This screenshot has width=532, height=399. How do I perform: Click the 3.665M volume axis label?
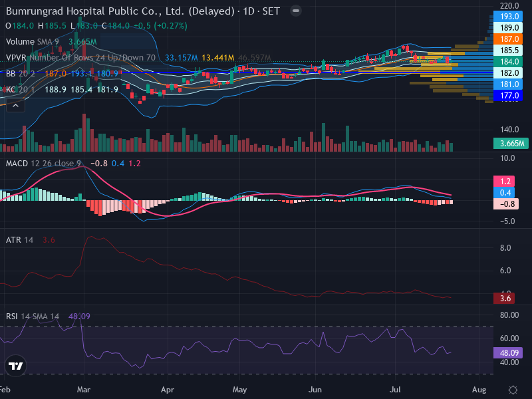point(511,143)
